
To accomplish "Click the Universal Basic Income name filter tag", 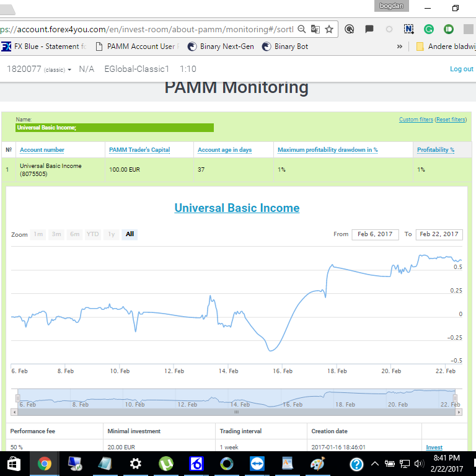I will [x=115, y=128].
